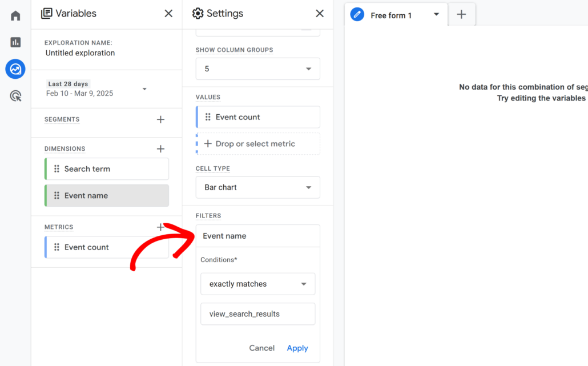
Task: Click the Variables panel icon
Action: pyautogui.click(x=46, y=13)
